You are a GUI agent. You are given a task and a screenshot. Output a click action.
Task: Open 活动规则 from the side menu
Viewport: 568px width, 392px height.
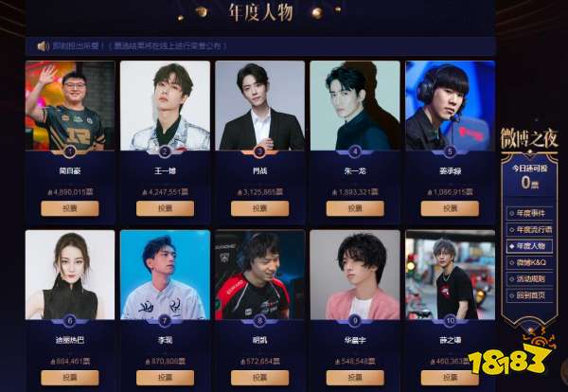[x=529, y=279]
